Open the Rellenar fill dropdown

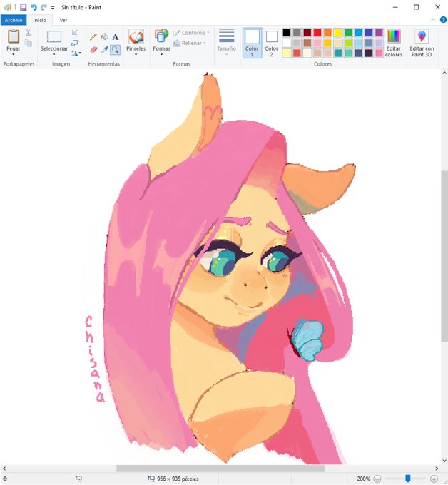189,43
